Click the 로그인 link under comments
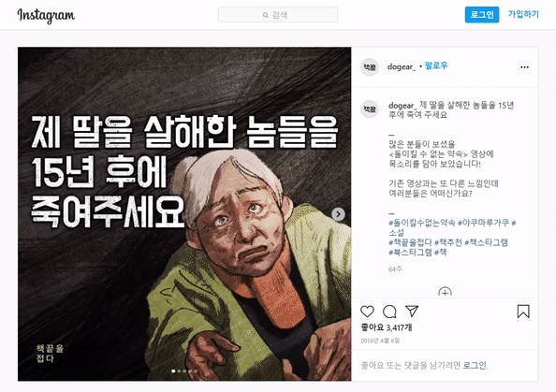The image size is (556, 392). 476,365
